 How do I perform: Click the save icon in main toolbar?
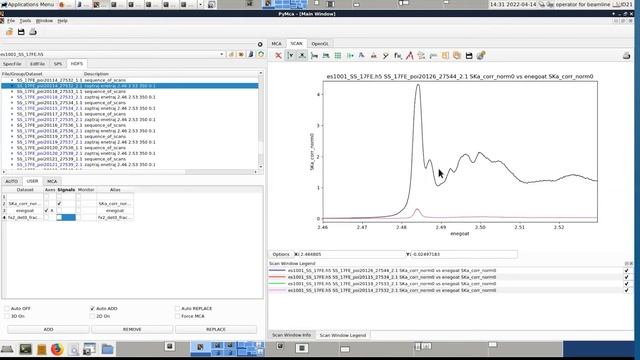point(21,32)
